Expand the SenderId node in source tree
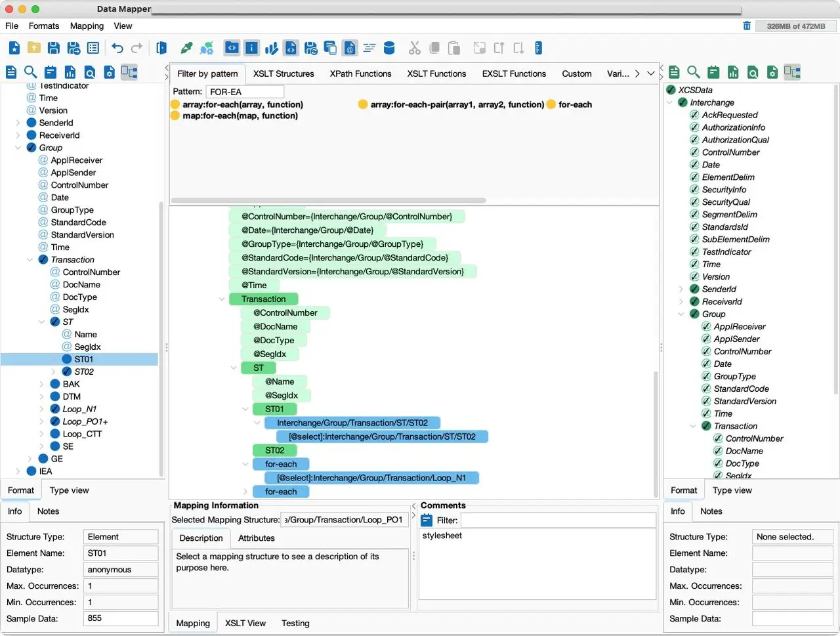The image size is (840, 636). [x=18, y=123]
